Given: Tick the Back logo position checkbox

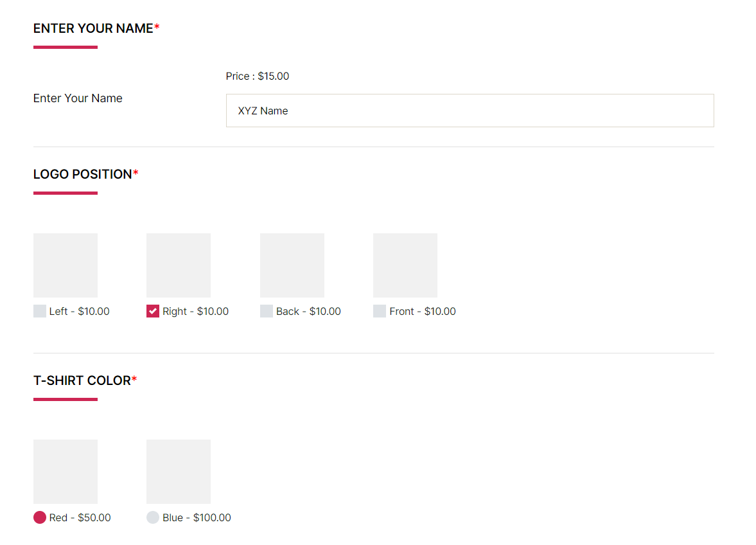Looking at the screenshot, I should pyautogui.click(x=267, y=312).
